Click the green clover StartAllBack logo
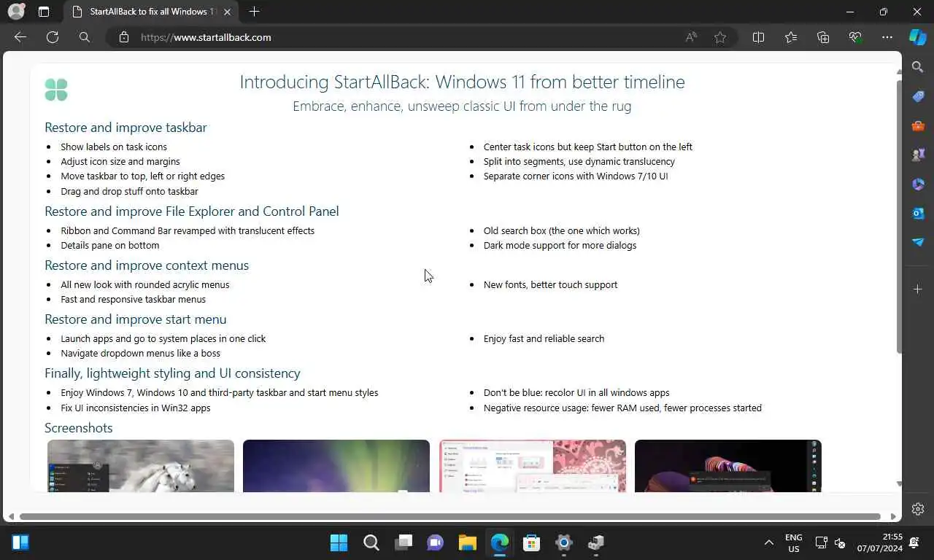The image size is (934, 560). tap(56, 90)
